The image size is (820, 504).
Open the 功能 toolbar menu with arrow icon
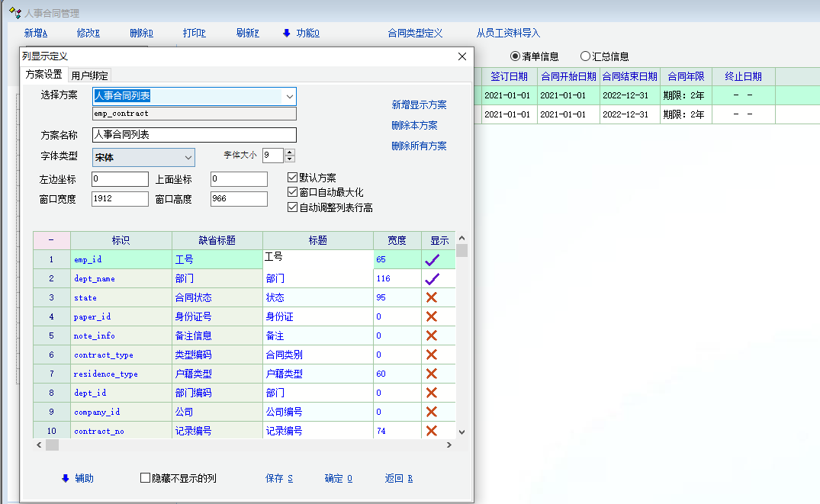(x=301, y=33)
